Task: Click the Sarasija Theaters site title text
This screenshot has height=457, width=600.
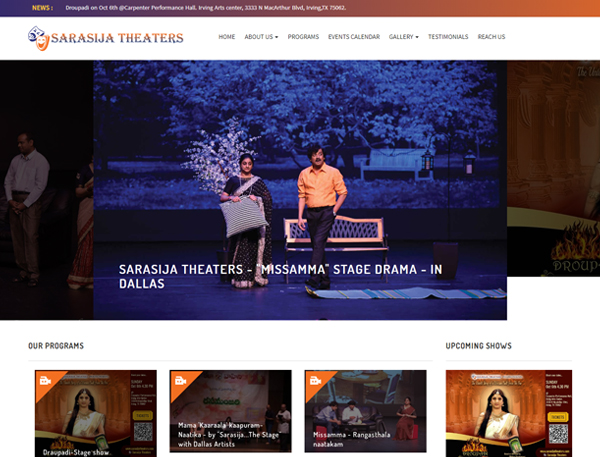Action: tap(117, 38)
